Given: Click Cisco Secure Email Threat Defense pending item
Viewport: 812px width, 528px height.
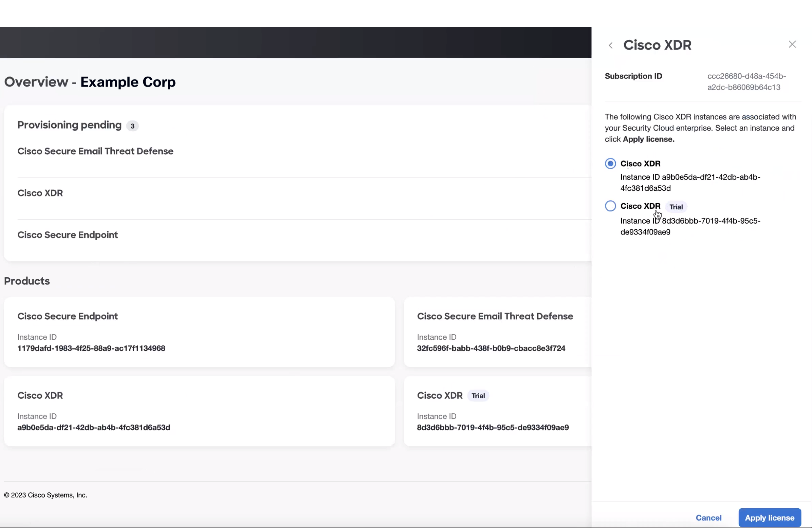Looking at the screenshot, I should [95, 151].
